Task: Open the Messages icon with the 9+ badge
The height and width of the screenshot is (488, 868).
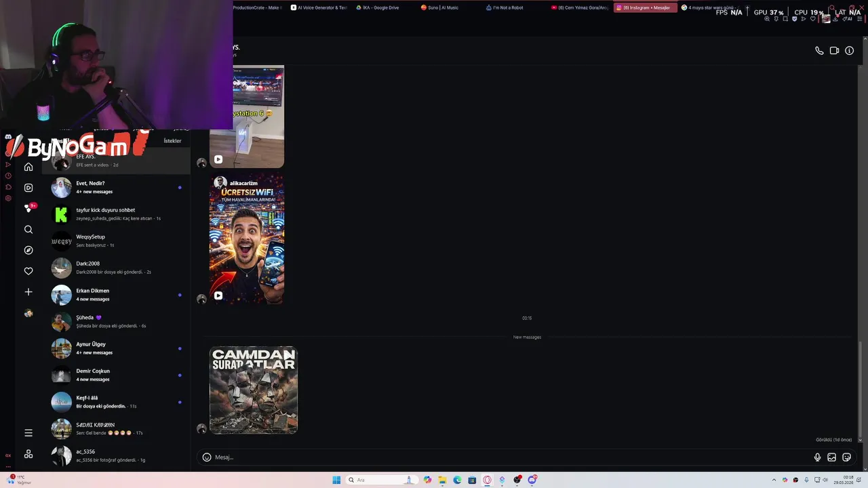Action: pos(28,208)
